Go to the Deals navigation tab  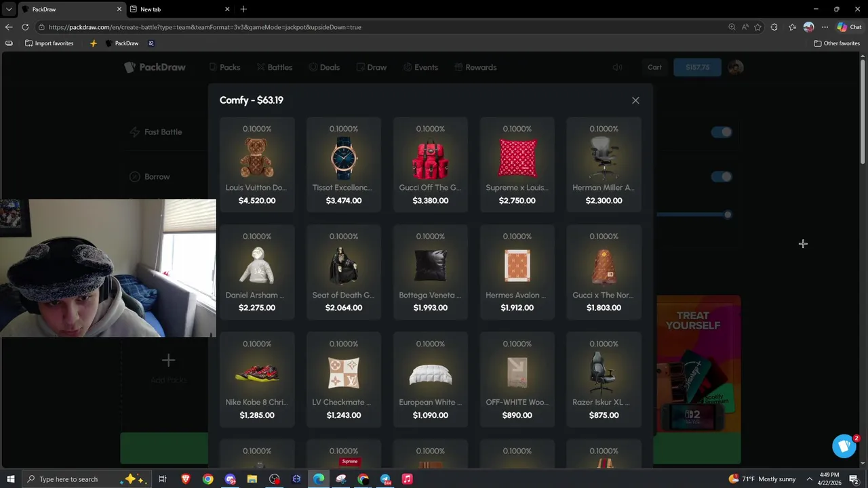click(324, 67)
